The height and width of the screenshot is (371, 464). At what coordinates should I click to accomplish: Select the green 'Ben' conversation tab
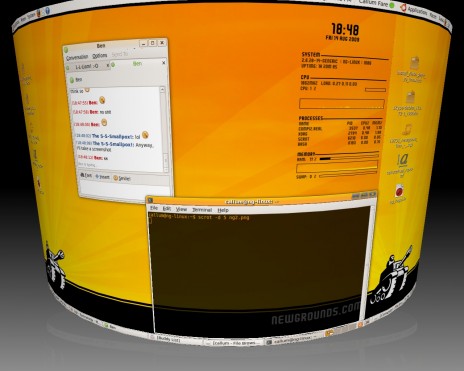(x=137, y=64)
